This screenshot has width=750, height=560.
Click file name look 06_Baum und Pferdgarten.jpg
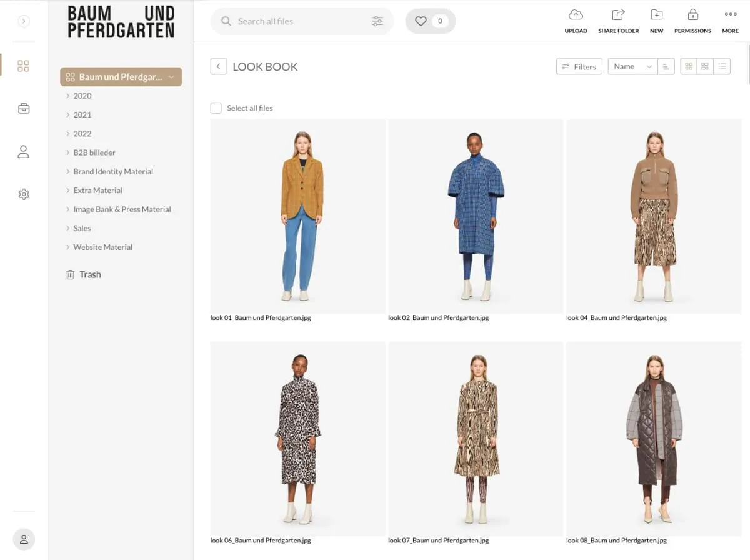tap(261, 540)
